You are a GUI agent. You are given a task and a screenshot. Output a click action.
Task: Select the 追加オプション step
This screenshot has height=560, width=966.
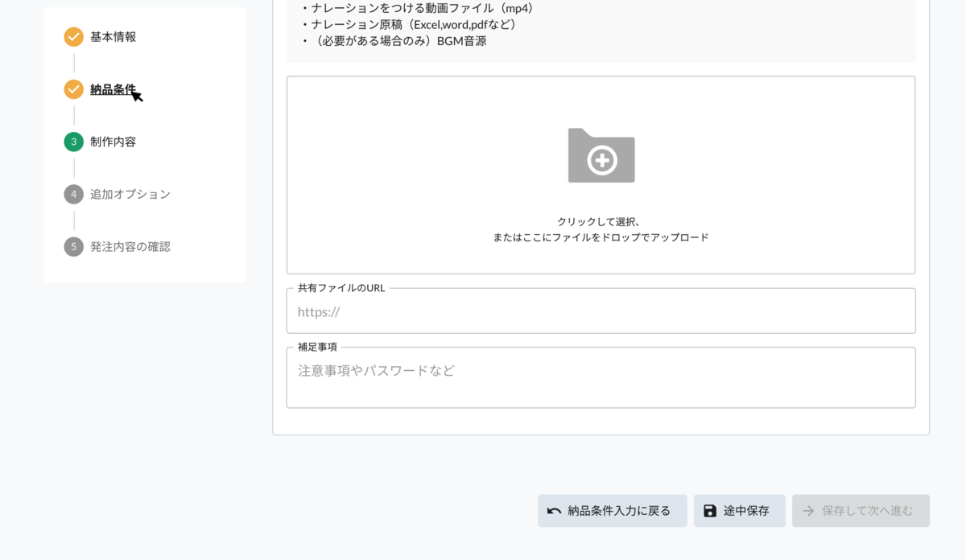coord(130,194)
